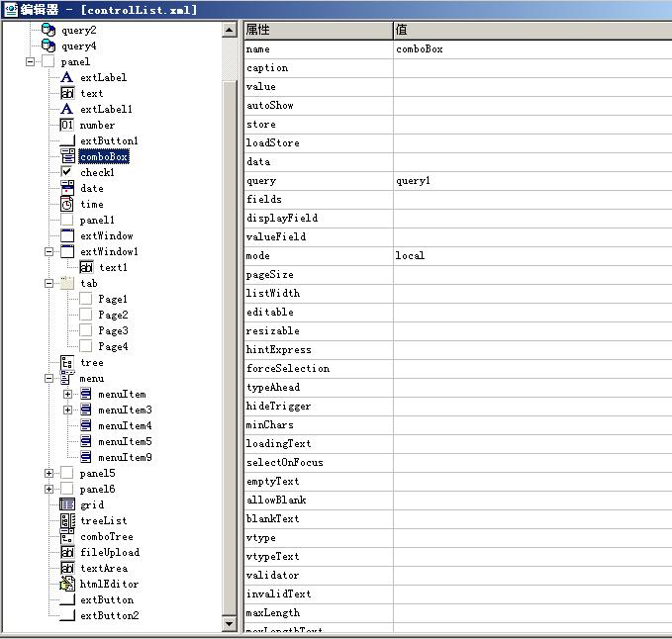The height and width of the screenshot is (639, 672).
Task: Collapse the menu node
Action: (x=48, y=379)
